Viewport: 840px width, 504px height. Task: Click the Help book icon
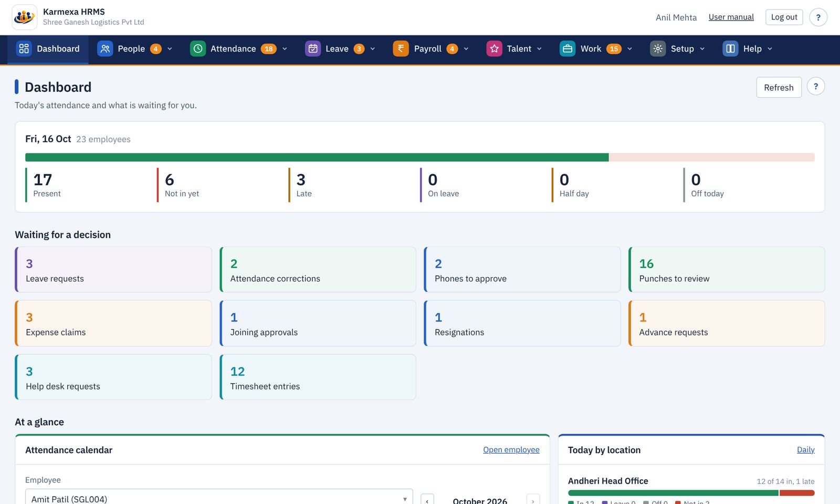point(730,49)
